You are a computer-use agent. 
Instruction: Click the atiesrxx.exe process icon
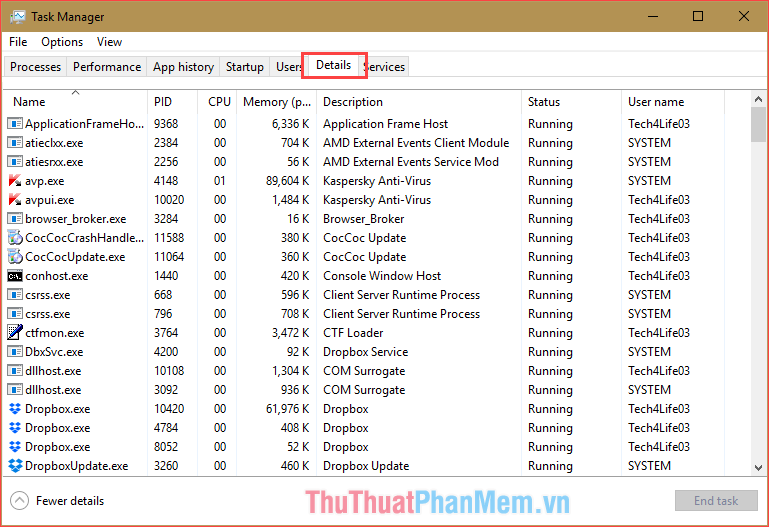[15, 162]
